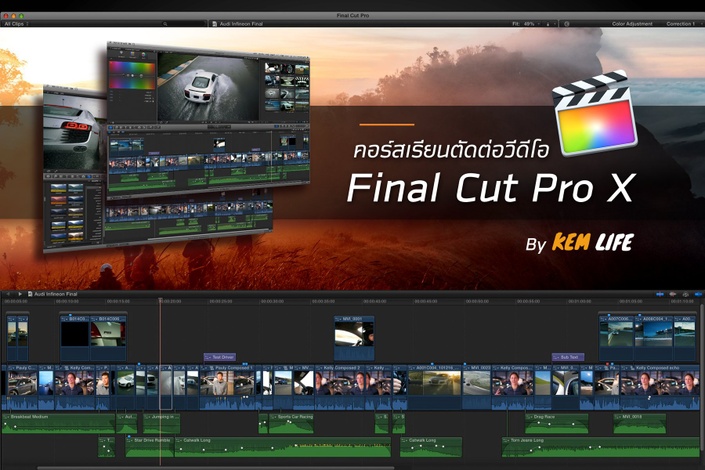Image resolution: width=705 pixels, height=470 pixels.
Task: Select the A008C004 connected clip
Action: click(x=654, y=337)
